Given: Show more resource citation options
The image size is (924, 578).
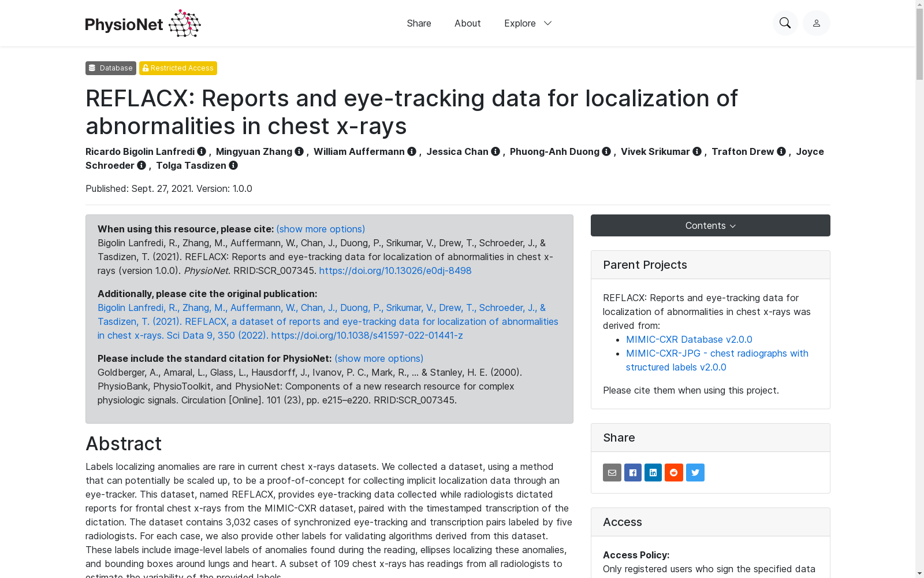Looking at the screenshot, I should [x=321, y=229].
